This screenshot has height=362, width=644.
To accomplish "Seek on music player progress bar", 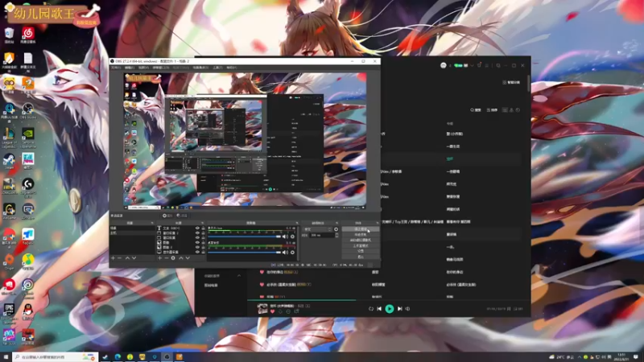I will pyautogui.click(x=389, y=300).
